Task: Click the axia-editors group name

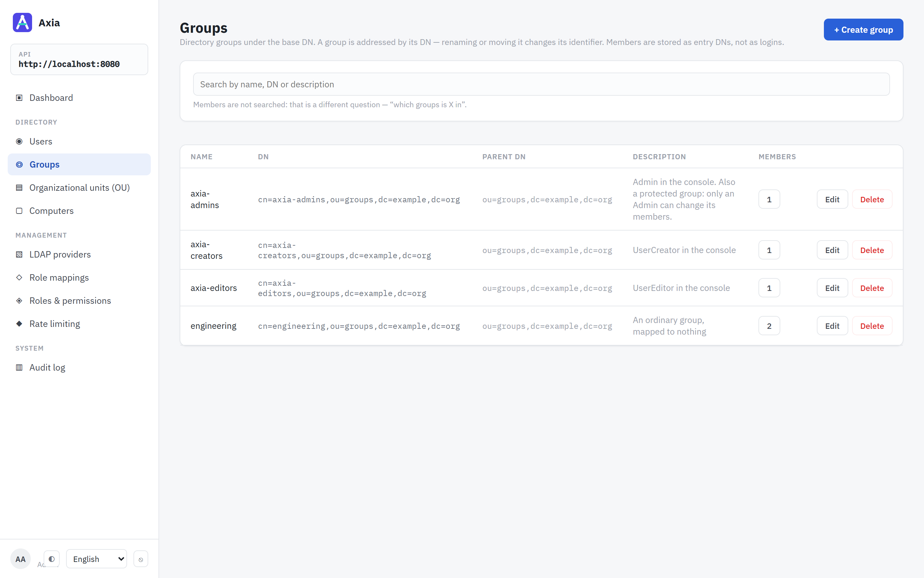Action: tap(213, 288)
